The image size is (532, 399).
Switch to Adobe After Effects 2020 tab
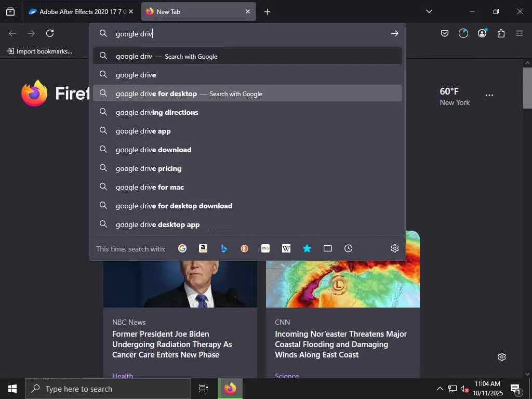click(x=81, y=11)
